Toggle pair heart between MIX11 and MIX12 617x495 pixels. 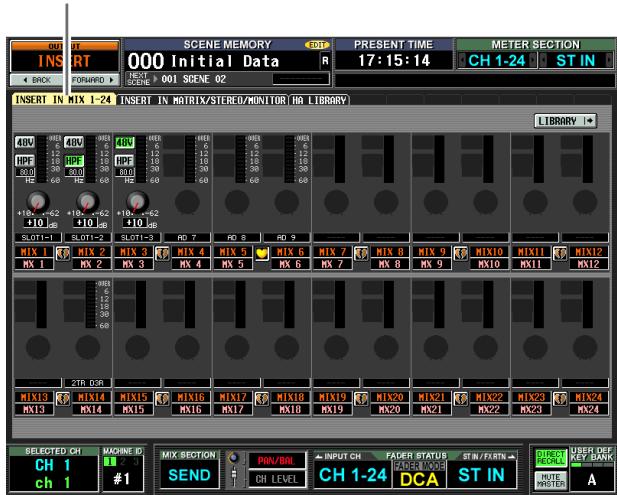[x=560, y=253]
